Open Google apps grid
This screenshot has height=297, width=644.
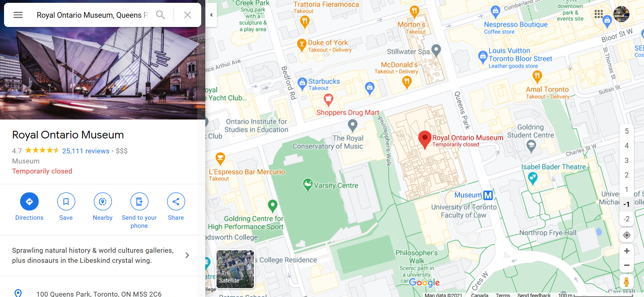pyautogui.click(x=599, y=14)
